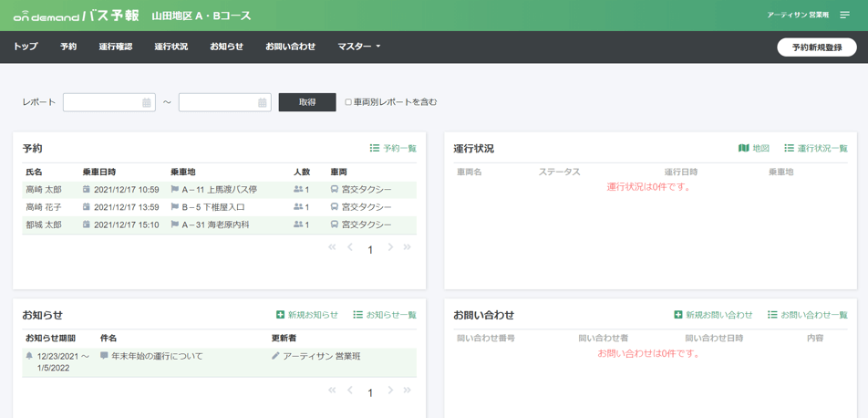Jump to last page in お知らせ pagination
Image resolution: width=868 pixels, height=418 pixels.
coord(408,391)
